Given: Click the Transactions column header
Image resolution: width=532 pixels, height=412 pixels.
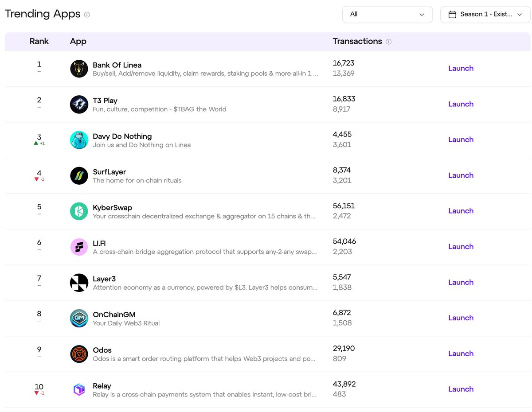Looking at the screenshot, I should [x=357, y=41].
